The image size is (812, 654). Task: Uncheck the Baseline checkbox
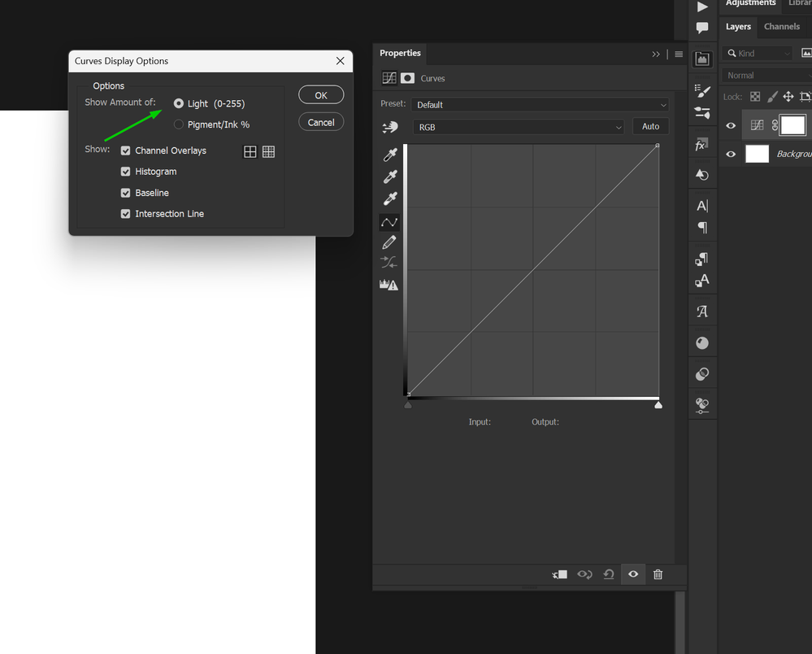tap(125, 193)
